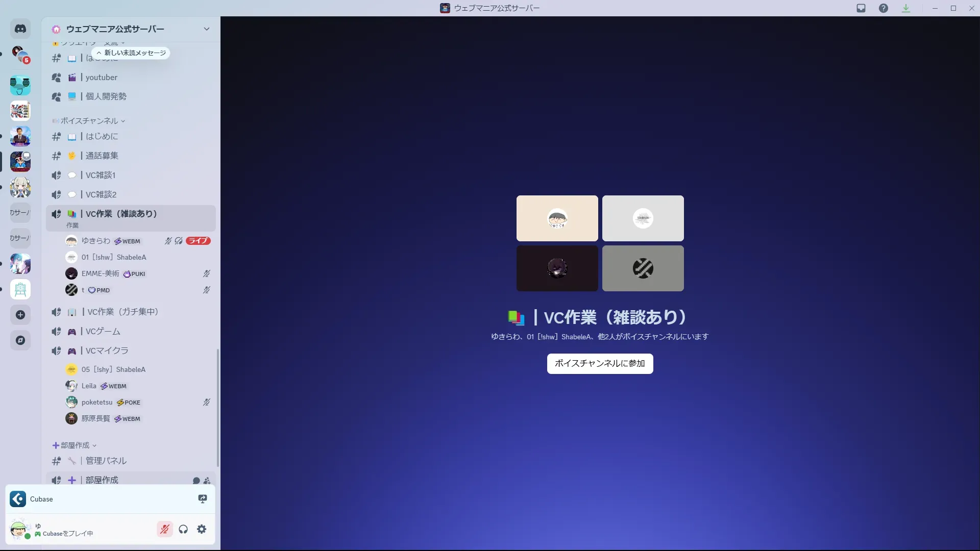
Task: Open the server dropdown menu in the header
Action: coord(206,29)
